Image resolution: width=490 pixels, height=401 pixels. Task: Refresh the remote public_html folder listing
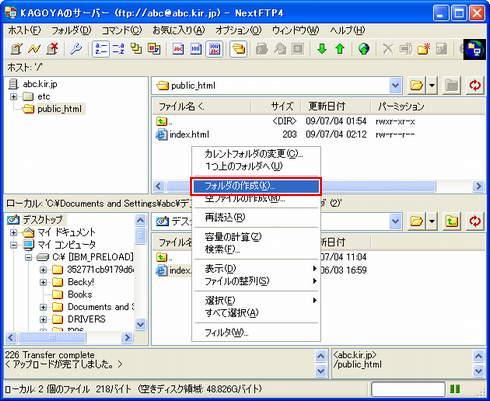pos(475,85)
